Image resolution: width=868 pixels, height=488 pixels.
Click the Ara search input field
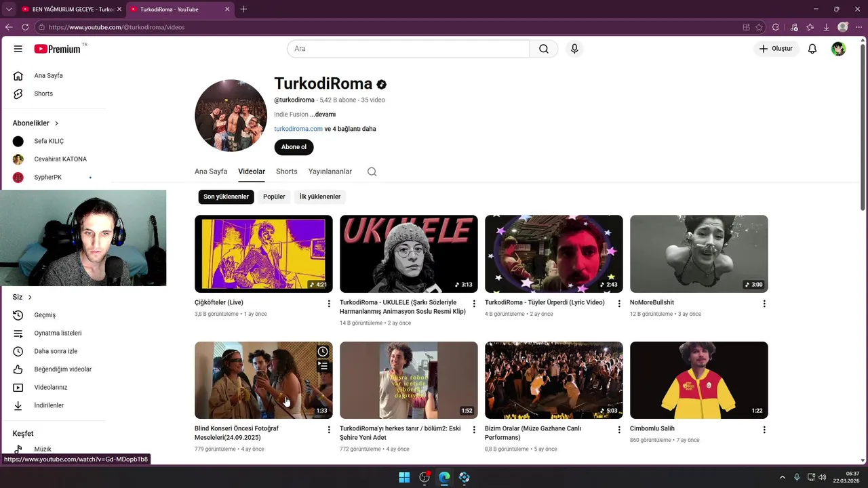408,49
